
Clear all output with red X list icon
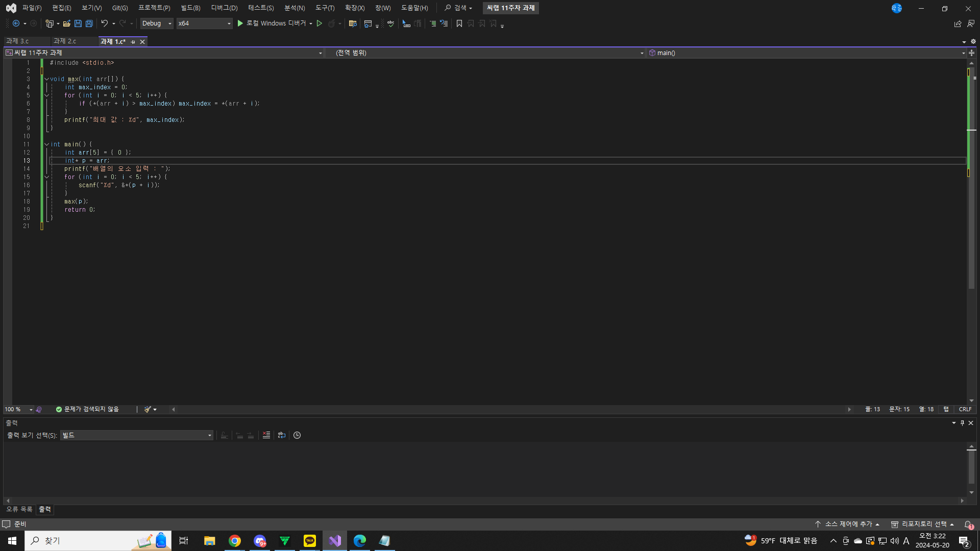coord(266,435)
